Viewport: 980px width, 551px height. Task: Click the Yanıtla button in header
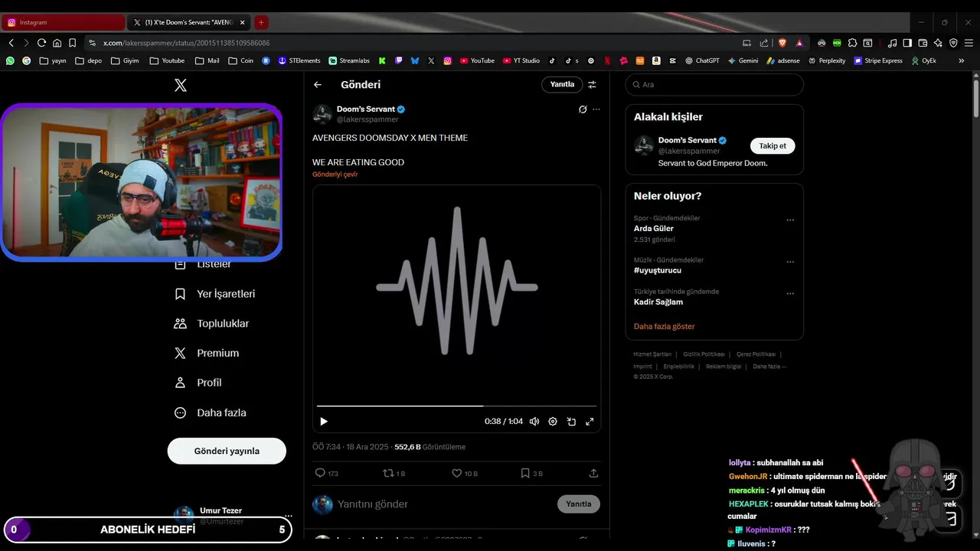[x=562, y=84]
